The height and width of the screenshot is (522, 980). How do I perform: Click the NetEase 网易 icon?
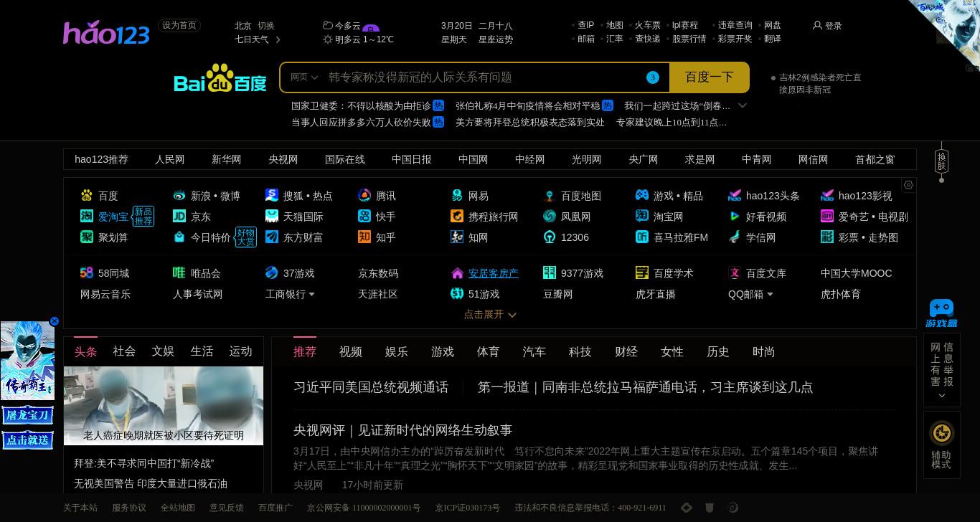click(457, 195)
